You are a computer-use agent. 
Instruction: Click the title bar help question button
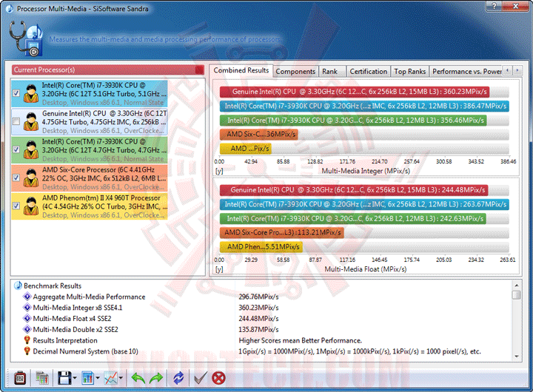tap(495, 6)
